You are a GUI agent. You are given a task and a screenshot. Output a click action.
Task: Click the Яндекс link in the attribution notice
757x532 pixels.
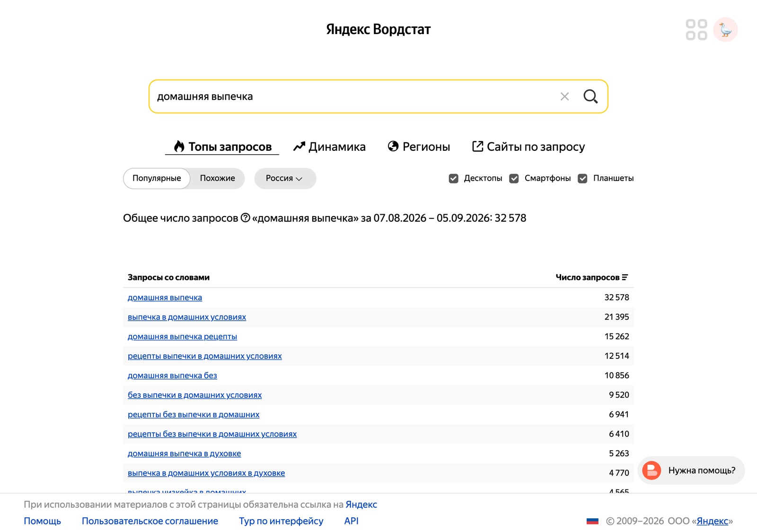[361, 505]
